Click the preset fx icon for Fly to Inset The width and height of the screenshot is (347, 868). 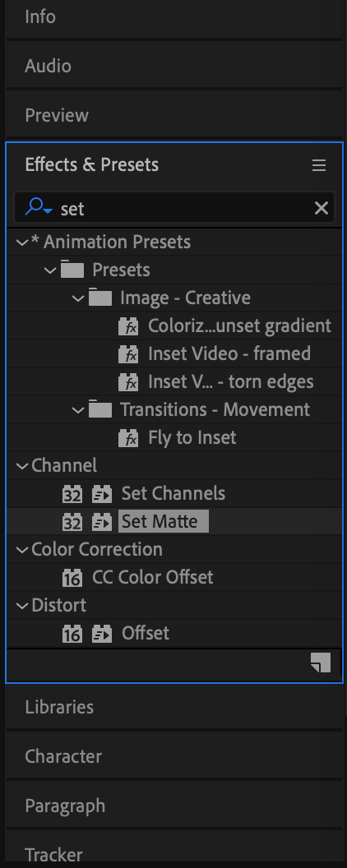(128, 438)
